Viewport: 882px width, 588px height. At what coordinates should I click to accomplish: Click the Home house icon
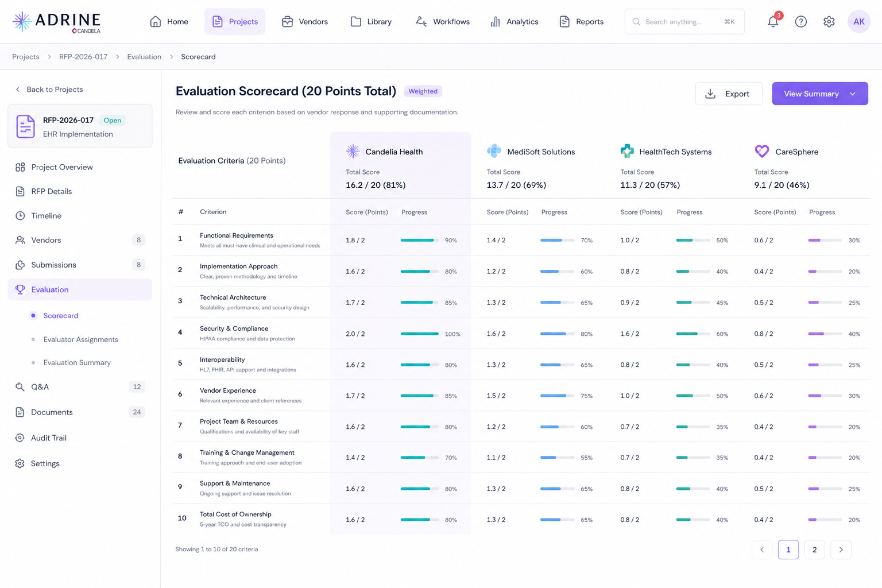(155, 21)
